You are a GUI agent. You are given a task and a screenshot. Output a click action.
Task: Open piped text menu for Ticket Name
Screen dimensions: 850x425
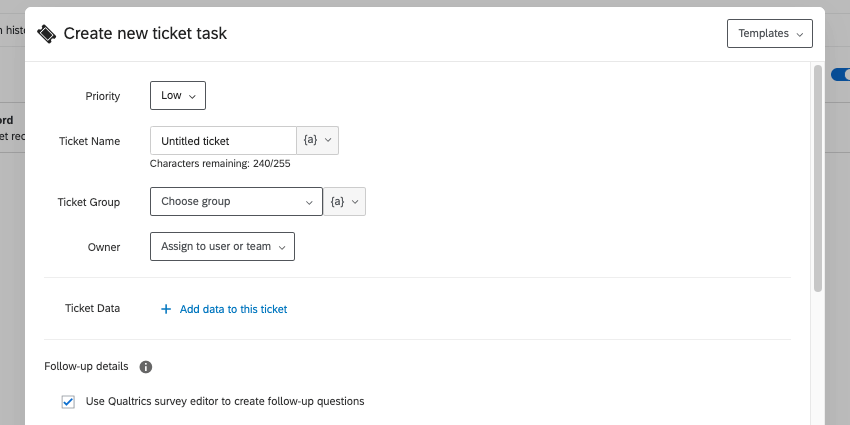318,141
